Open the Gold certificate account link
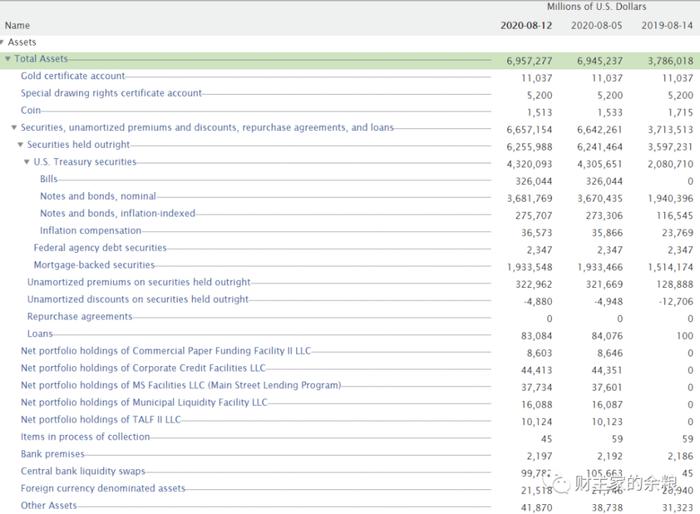Screen dimensions: 700x514 coord(73,76)
